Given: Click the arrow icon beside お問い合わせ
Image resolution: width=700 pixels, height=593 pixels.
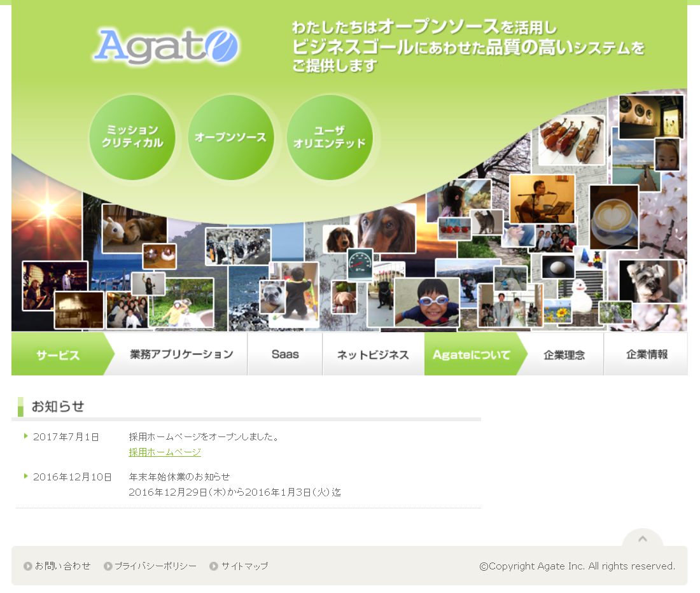Looking at the screenshot, I should pyautogui.click(x=27, y=566).
